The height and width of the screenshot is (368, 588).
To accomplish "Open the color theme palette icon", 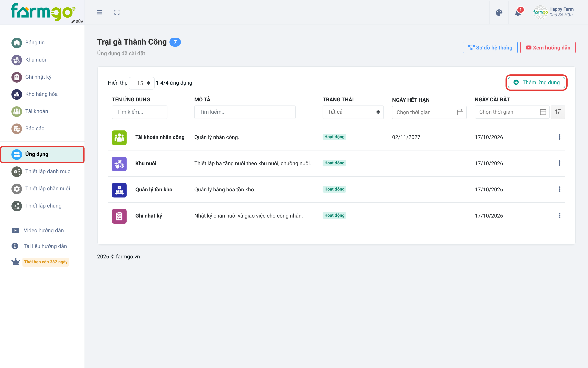I will click(499, 13).
